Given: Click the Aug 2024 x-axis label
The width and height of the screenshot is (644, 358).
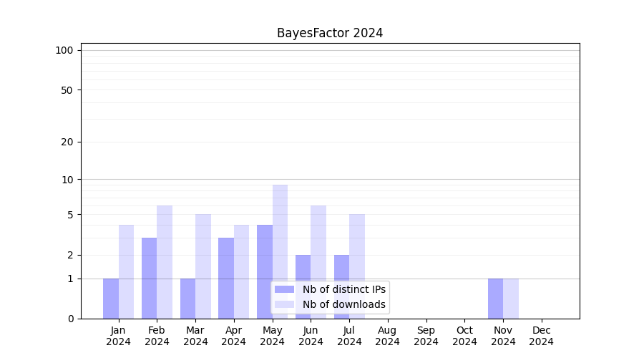Looking at the screenshot, I should [x=387, y=336].
